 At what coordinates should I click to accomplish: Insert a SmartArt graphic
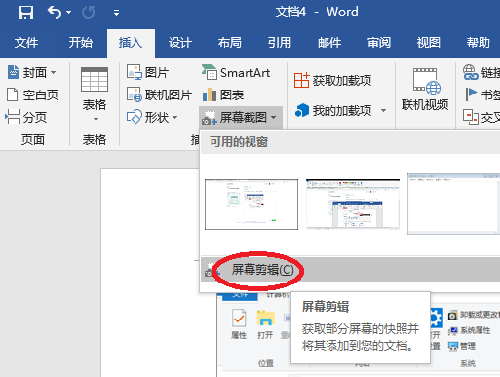coord(236,72)
